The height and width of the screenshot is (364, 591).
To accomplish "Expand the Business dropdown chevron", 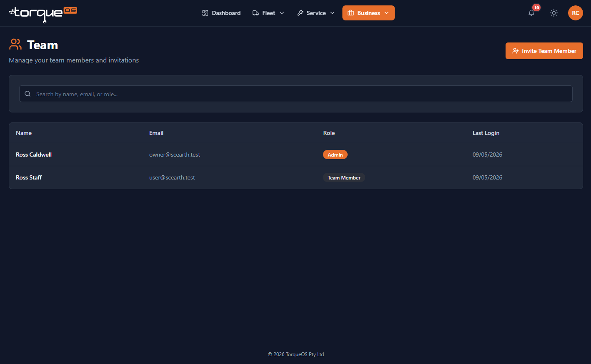I will (x=386, y=13).
